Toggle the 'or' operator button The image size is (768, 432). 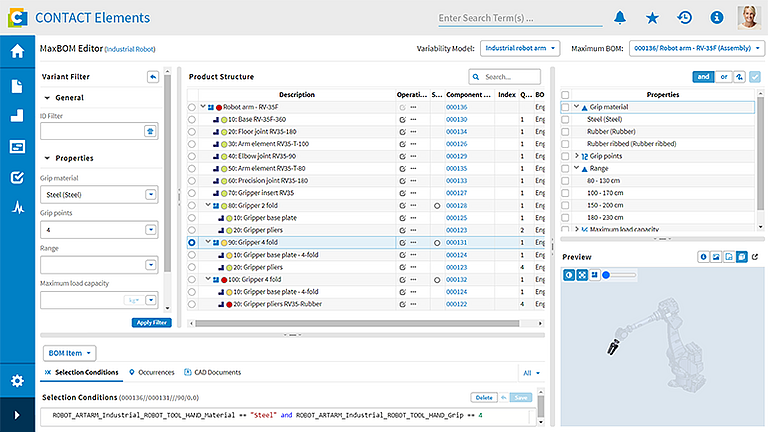point(723,77)
